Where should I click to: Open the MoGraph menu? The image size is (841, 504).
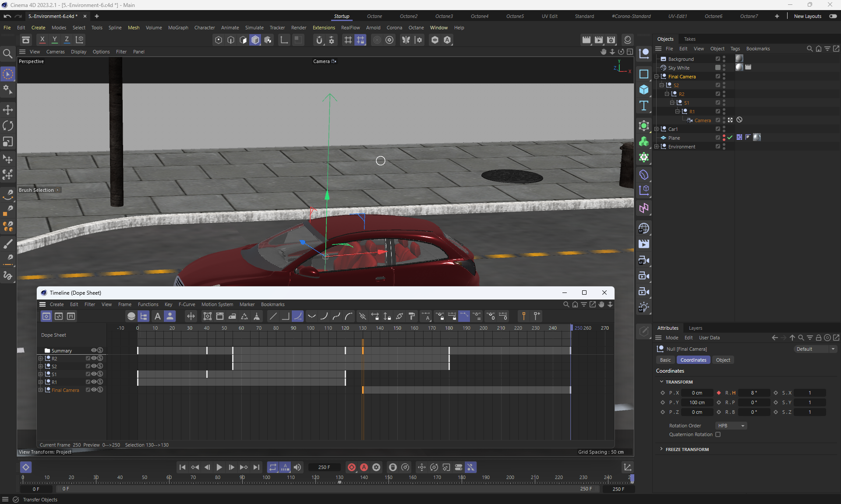(178, 28)
